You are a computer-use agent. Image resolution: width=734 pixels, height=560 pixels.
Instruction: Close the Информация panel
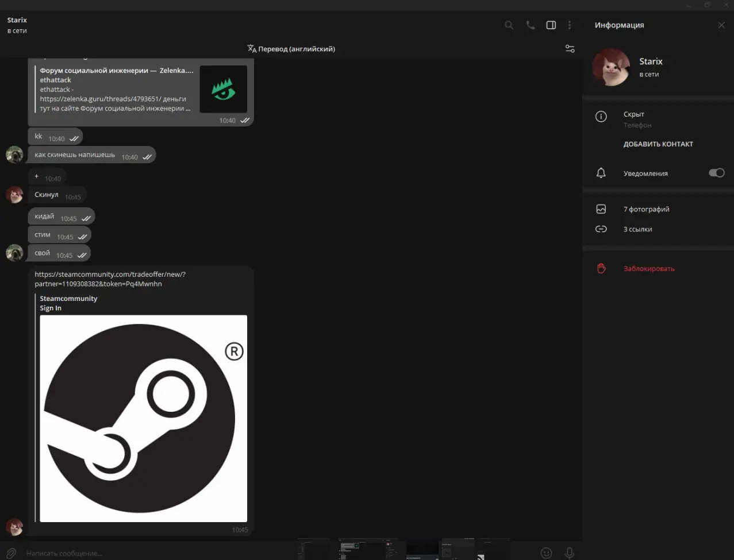click(721, 25)
